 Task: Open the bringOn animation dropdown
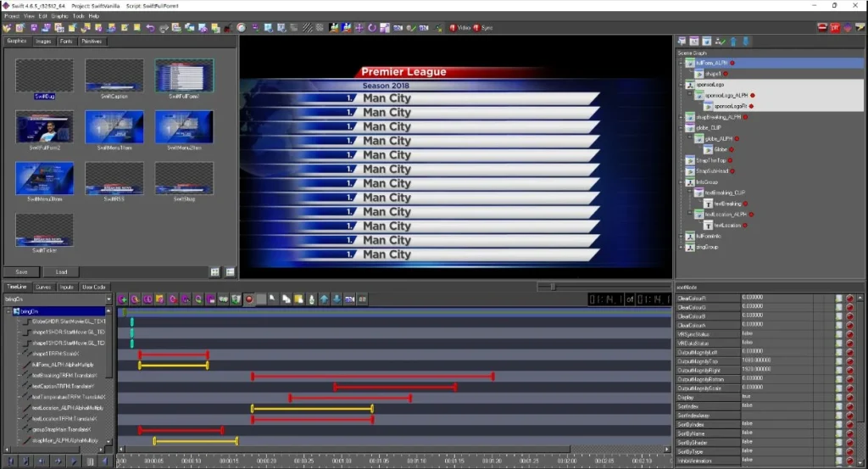(x=108, y=299)
